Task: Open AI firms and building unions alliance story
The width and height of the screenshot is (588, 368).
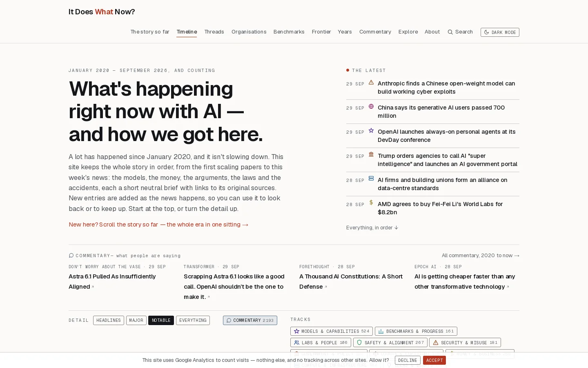Action: 442,184
